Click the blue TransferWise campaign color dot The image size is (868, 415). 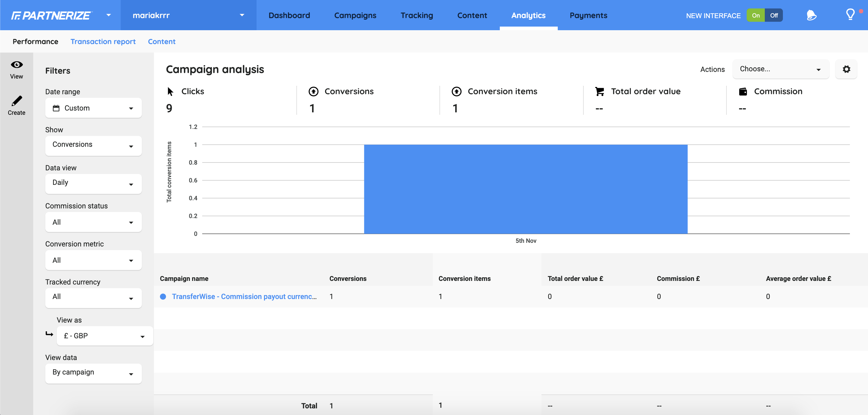163,296
